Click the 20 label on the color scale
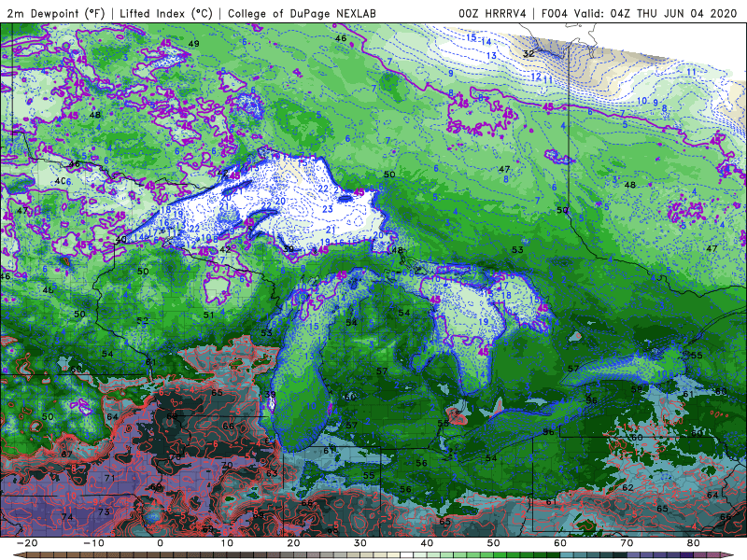The height and width of the screenshot is (560, 747). 293,543
